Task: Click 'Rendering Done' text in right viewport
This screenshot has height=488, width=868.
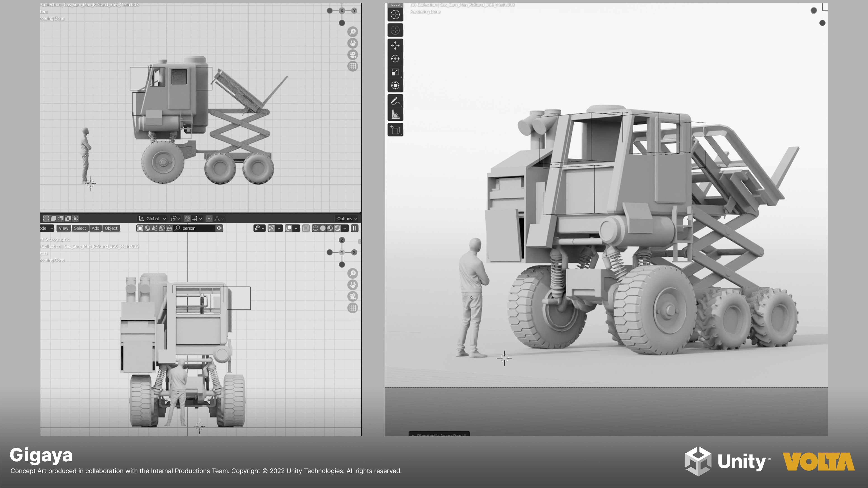Action: pos(425,12)
